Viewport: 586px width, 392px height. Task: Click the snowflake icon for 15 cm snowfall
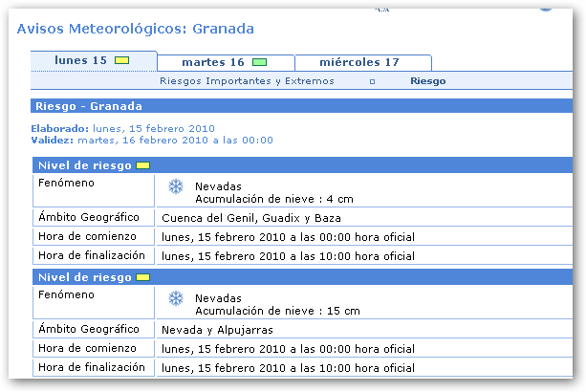click(175, 299)
